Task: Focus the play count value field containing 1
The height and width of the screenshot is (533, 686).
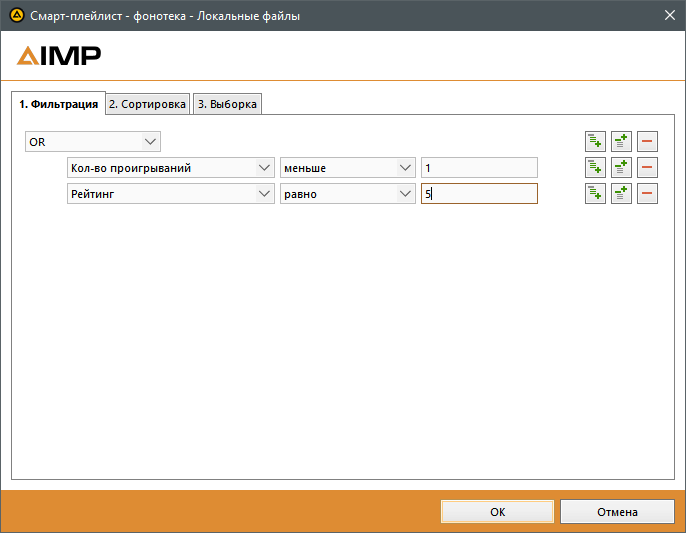Action: point(479,168)
